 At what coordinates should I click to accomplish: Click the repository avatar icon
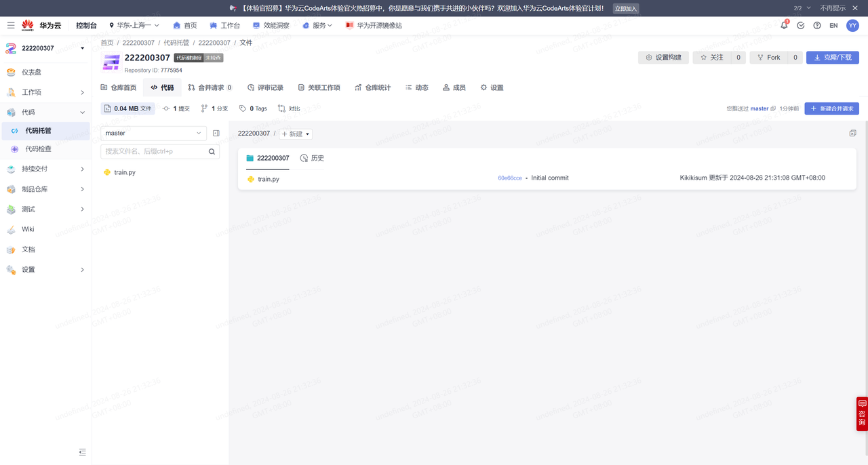point(111,63)
